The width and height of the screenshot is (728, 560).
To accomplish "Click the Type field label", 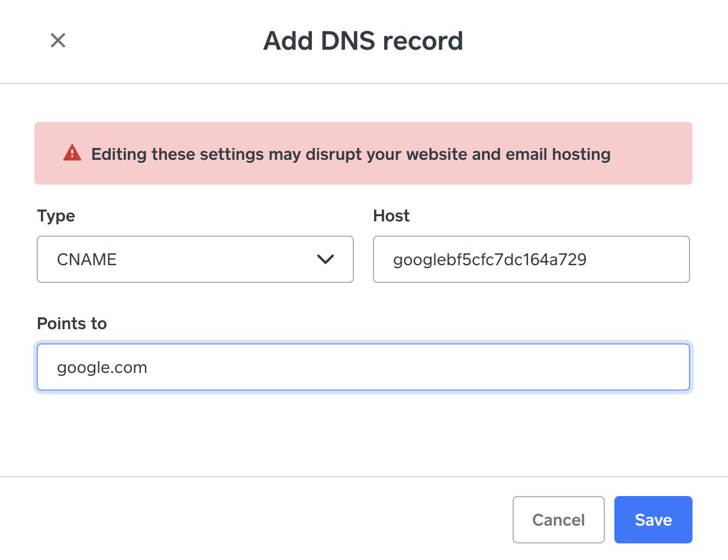I will point(56,216).
